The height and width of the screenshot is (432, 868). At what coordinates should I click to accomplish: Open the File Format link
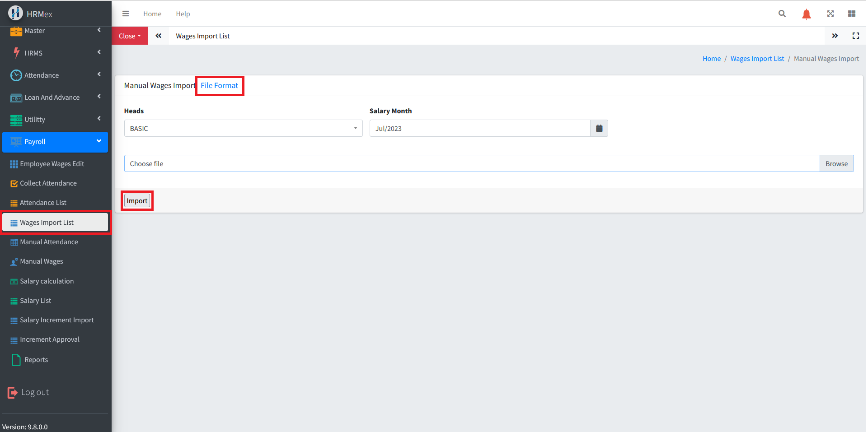pyautogui.click(x=219, y=85)
